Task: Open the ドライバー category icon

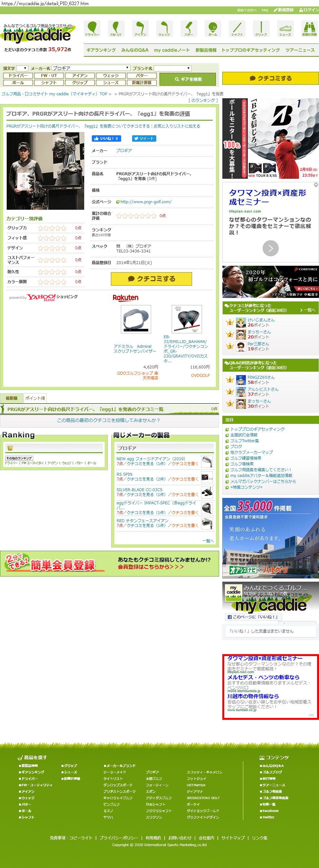Action: pos(92,28)
